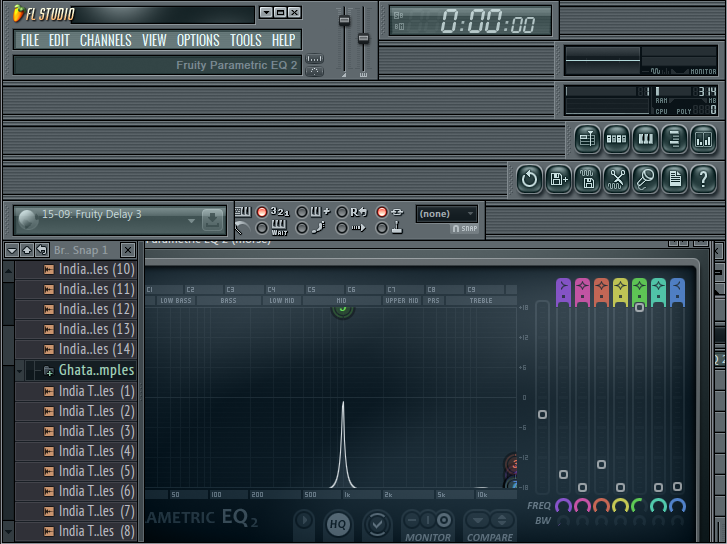Open the browser view button
The image size is (727, 544).
pos(674,139)
